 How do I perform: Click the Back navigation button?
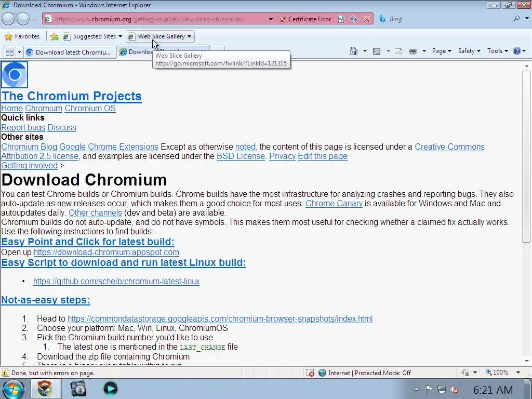tap(8, 19)
